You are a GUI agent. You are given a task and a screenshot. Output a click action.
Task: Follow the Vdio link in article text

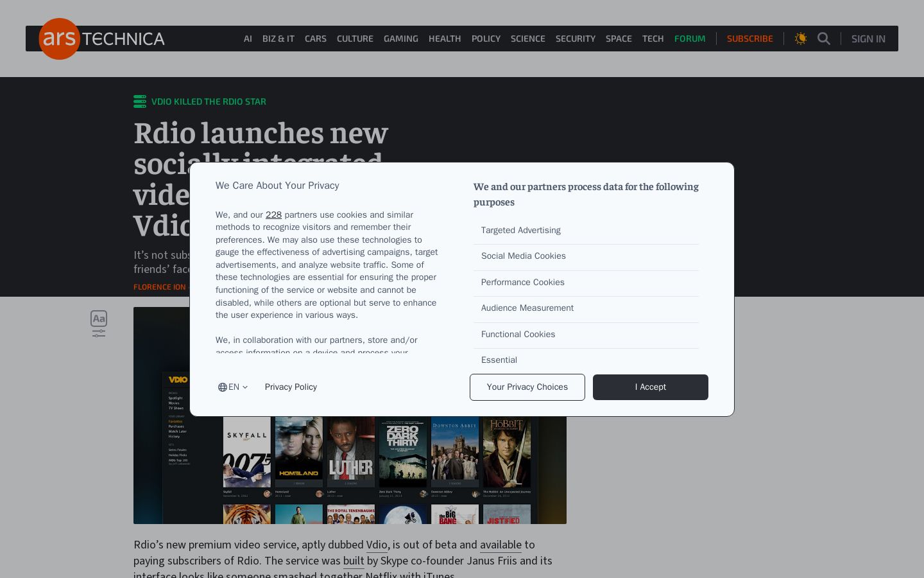(x=377, y=545)
